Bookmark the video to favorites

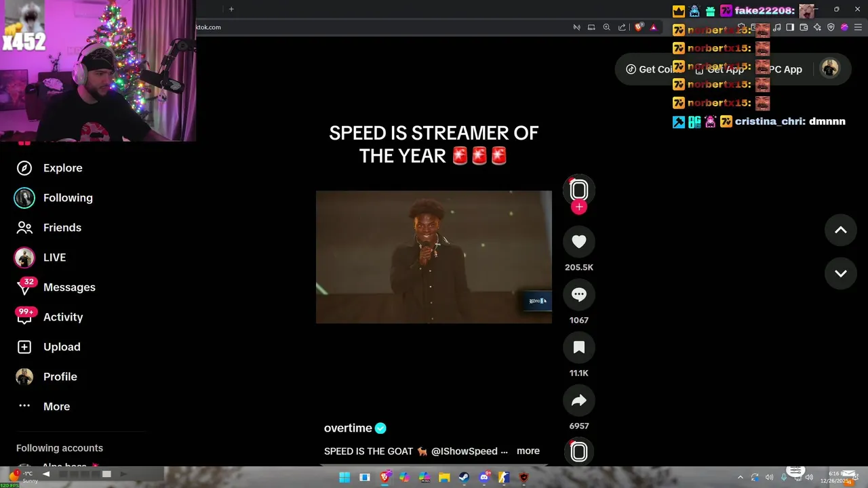tap(579, 347)
